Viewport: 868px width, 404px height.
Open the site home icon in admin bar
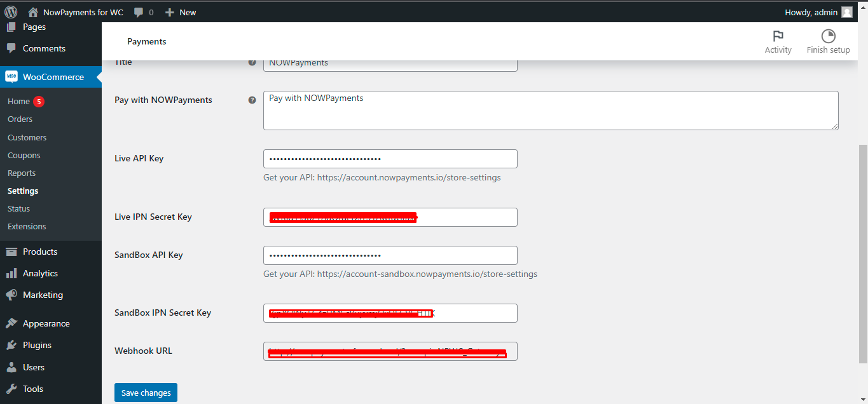33,12
